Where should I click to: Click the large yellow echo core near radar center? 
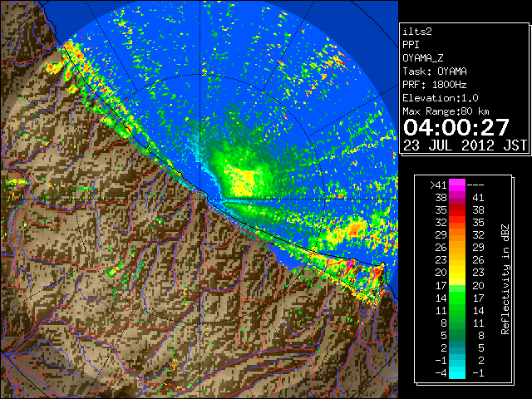coord(243,181)
